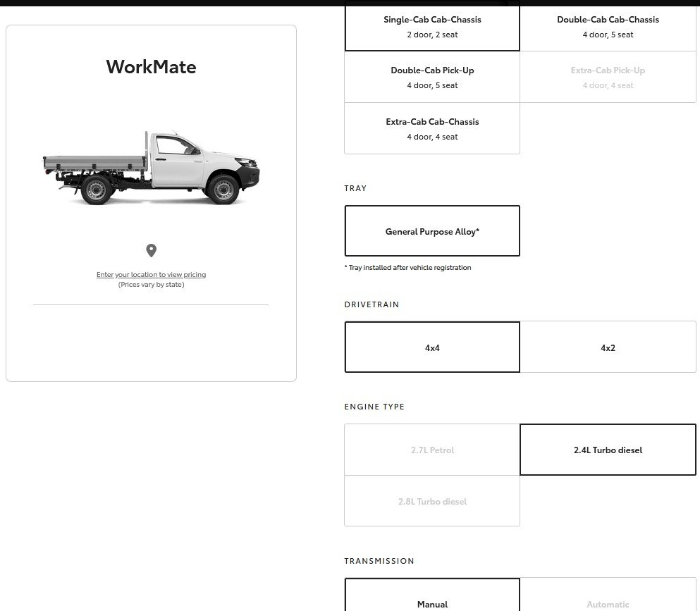Click the ENGINE TYPE section label
The image size is (700, 611).
coord(374,407)
